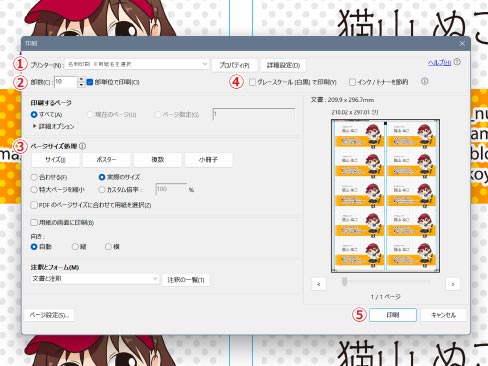Click the page range input field
The height and width of the screenshot is (366, 488).
click(x=254, y=114)
